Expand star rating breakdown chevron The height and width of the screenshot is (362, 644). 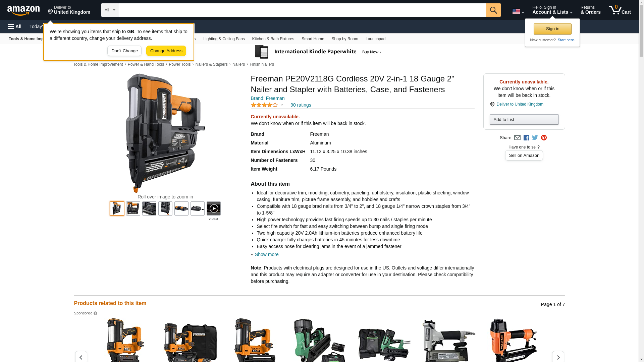[x=282, y=105]
